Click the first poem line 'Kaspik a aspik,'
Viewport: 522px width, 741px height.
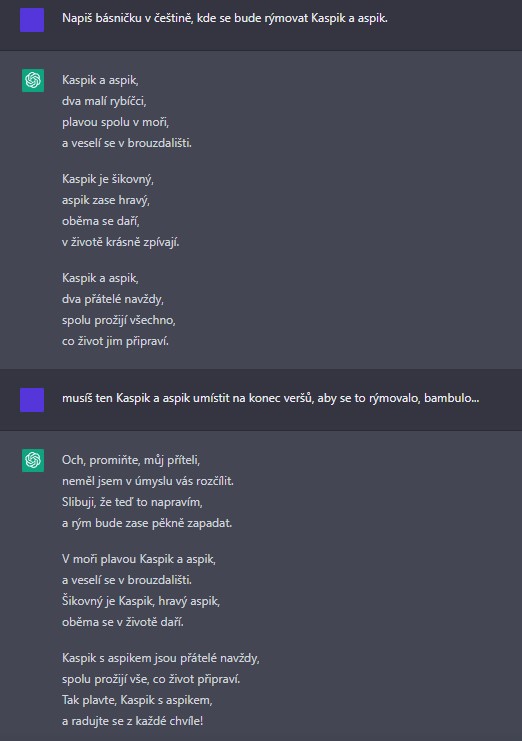point(100,80)
